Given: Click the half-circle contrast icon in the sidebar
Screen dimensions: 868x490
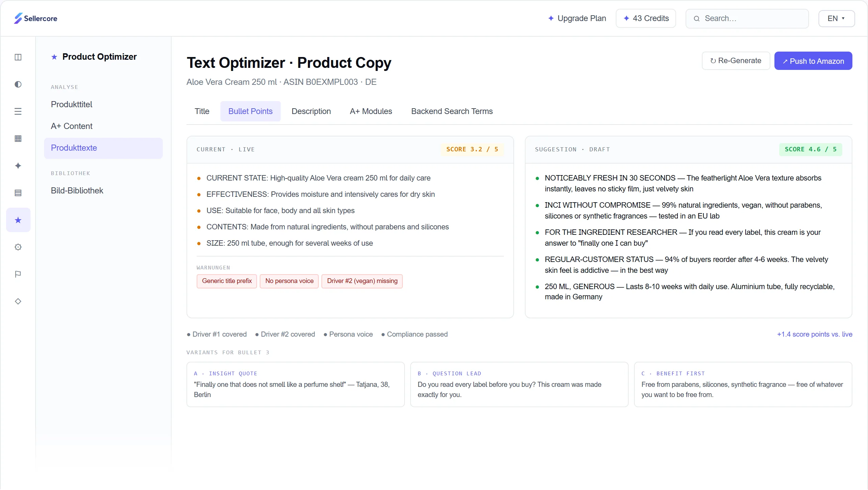Looking at the screenshot, I should (18, 84).
